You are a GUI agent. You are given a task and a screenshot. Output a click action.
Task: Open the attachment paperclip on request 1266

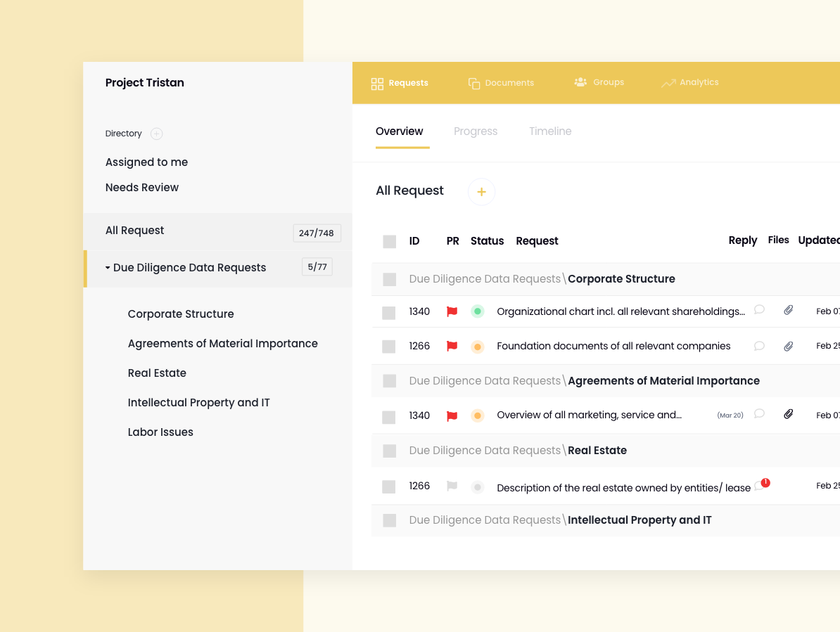coord(788,346)
